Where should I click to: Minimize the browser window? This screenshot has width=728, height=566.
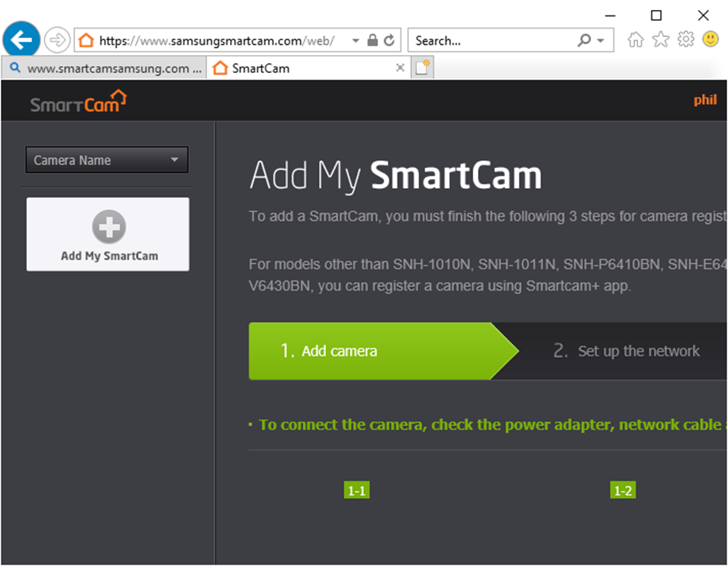[610, 15]
